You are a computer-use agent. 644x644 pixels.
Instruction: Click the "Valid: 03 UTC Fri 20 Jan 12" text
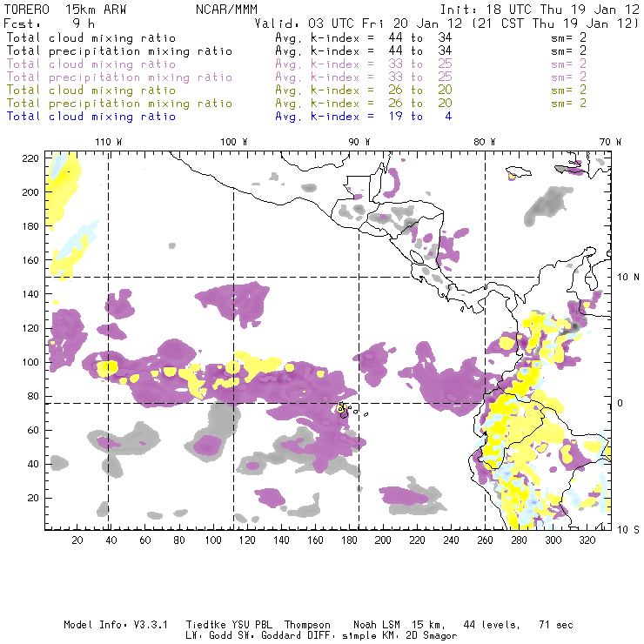[x=359, y=23]
